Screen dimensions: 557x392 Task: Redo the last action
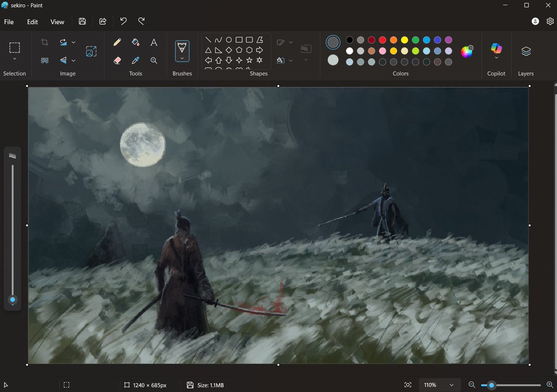click(x=142, y=21)
